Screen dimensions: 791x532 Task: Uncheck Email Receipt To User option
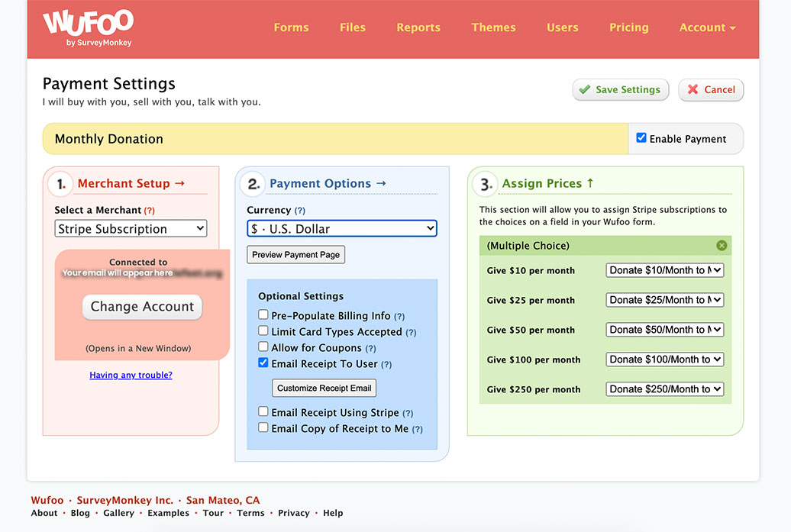[263, 363]
